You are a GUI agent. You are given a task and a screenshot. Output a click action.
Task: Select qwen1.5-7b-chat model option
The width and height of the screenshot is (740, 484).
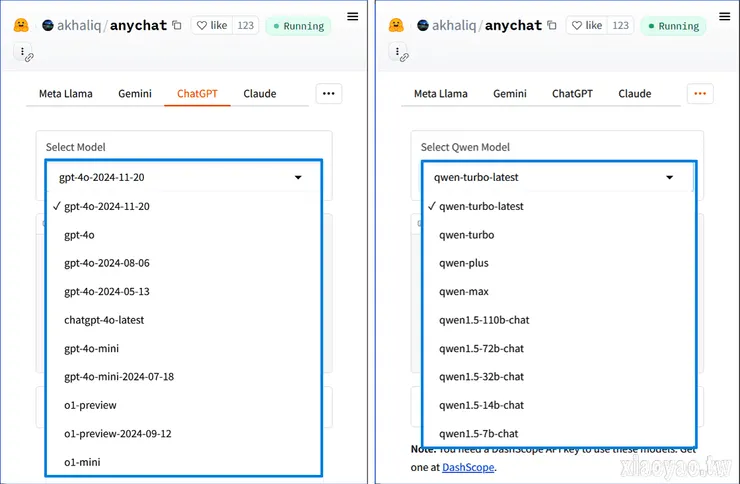(559, 434)
